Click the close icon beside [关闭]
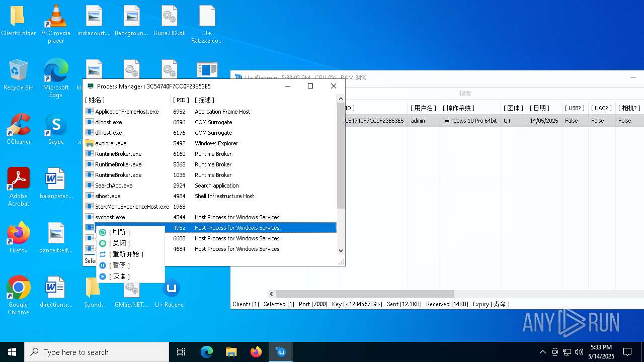This screenshot has height=362, width=644. (x=103, y=243)
